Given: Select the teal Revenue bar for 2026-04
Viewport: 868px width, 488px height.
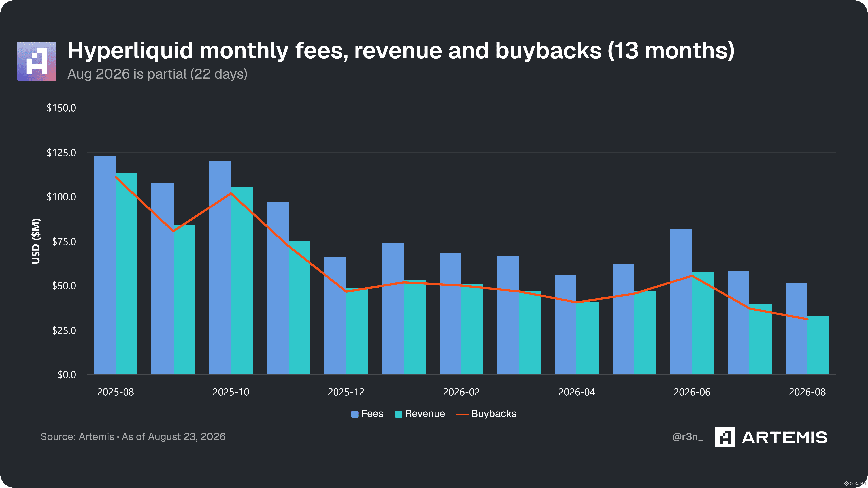Looking at the screenshot, I should [x=588, y=339].
